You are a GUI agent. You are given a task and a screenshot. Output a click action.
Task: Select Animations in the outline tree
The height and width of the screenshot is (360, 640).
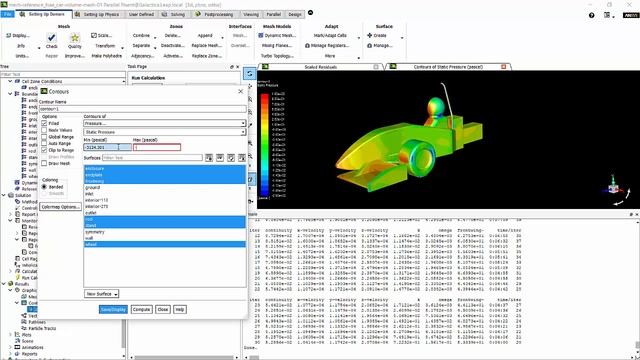pos(32,347)
